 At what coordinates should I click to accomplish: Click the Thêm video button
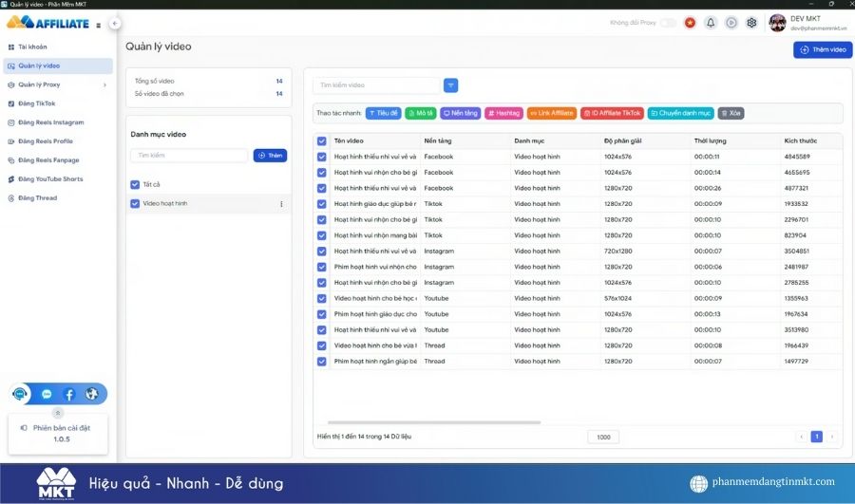click(823, 49)
